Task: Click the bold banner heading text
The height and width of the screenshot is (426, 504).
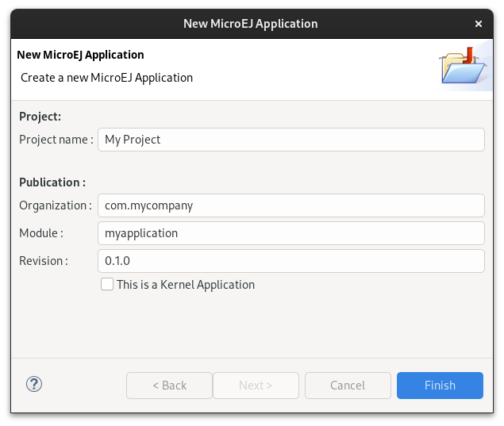Action: 81,55
